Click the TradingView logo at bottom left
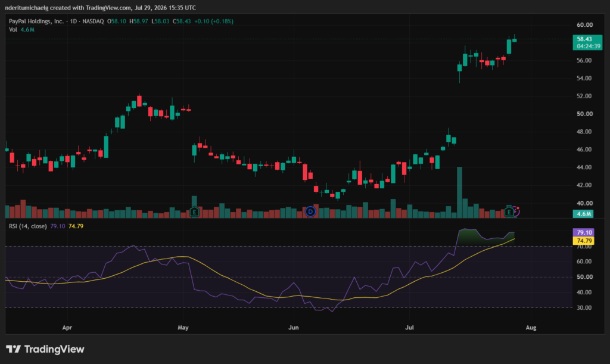610x364 pixels. pyautogui.click(x=45, y=349)
